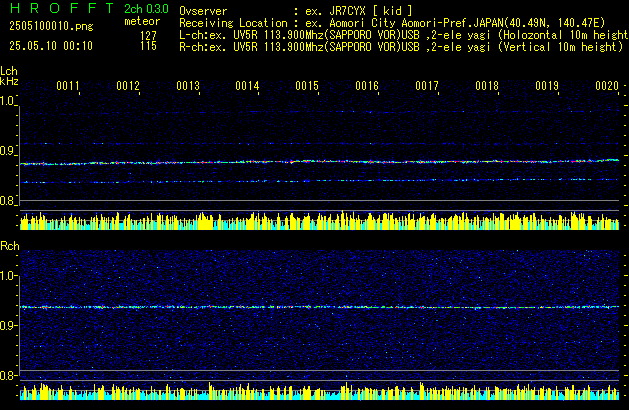Click the bright Lch carrier trace near 0.87 kHz
Screen dimensions: 629x410
click(x=319, y=162)
